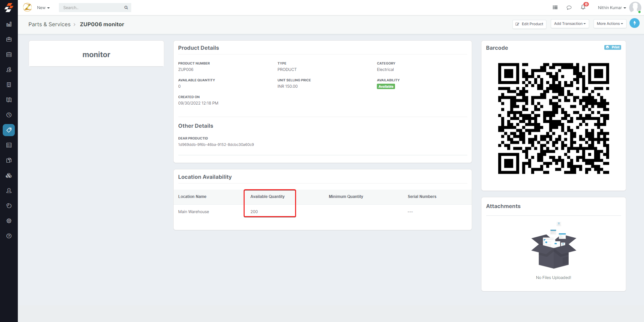
Task: Click the blue lightning bolt button
Action: pyautogui.click(x=634, y=23)
